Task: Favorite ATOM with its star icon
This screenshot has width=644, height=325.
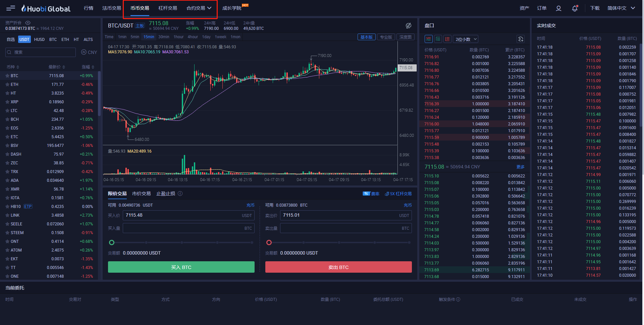Action: click(x=7, y=250)
